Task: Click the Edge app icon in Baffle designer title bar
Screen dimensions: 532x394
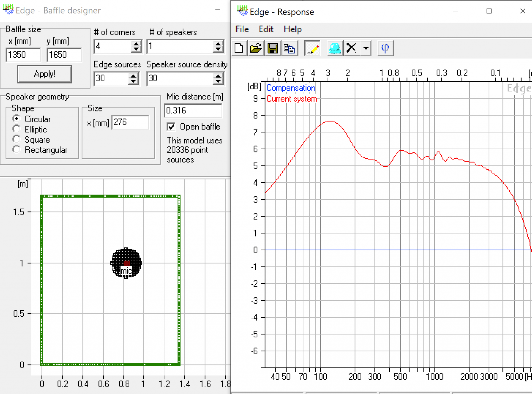Action: click(x=8, y=10)
